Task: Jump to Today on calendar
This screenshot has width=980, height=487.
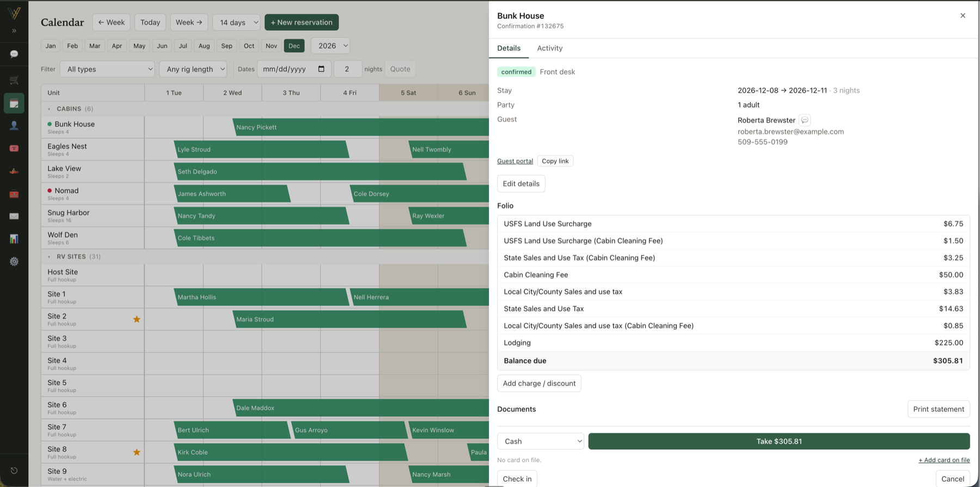Action: 150,22
